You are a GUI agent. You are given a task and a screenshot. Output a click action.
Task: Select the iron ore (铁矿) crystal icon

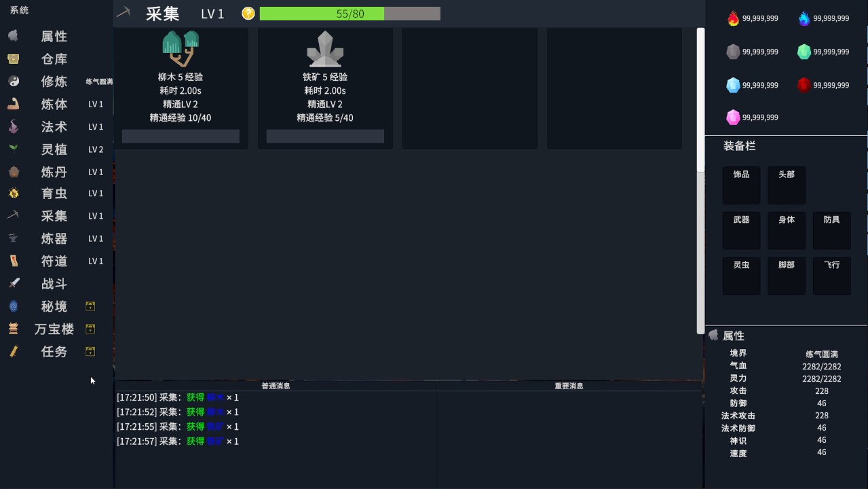point(325,49)
